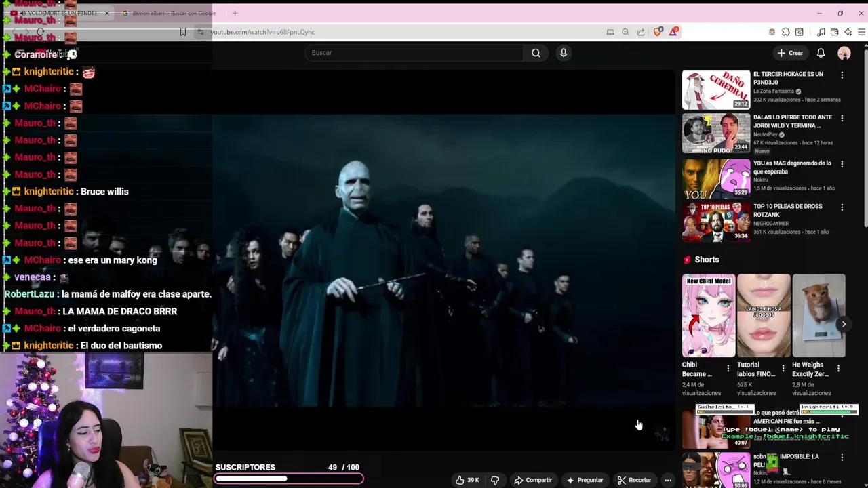Screen dimensions: 868x488
Task: Play the kitten weighing short
Action: coord(818,315)
